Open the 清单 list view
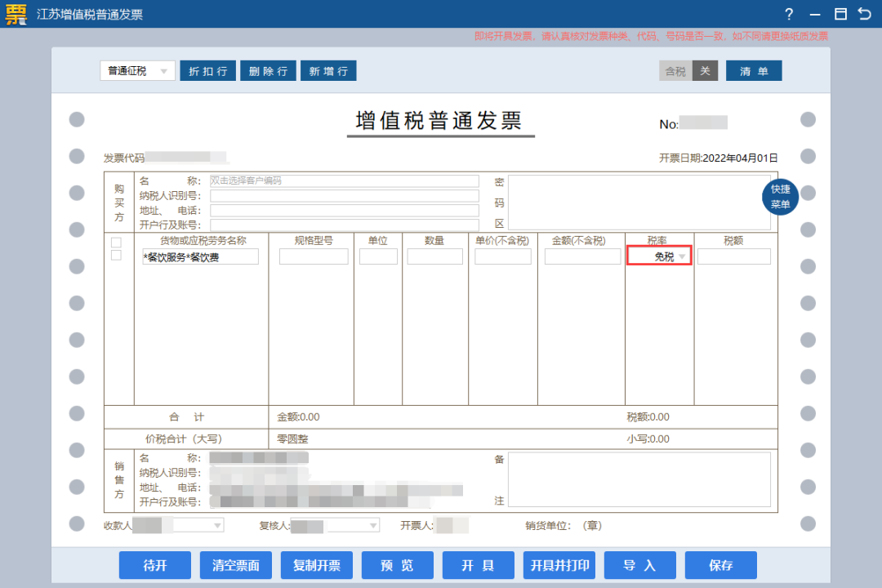Screen dimensions: 882x588 pos(753,70)
